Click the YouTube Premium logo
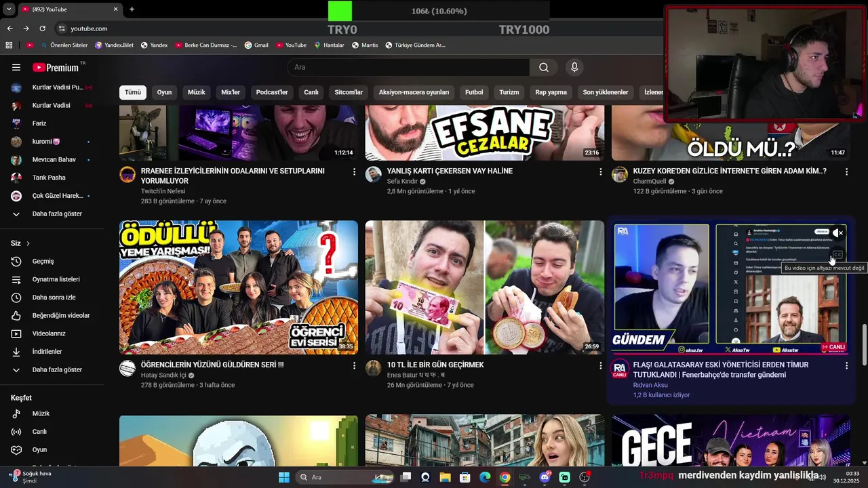The width and height of the screenshot is (868, 488). tap(57, 67)
